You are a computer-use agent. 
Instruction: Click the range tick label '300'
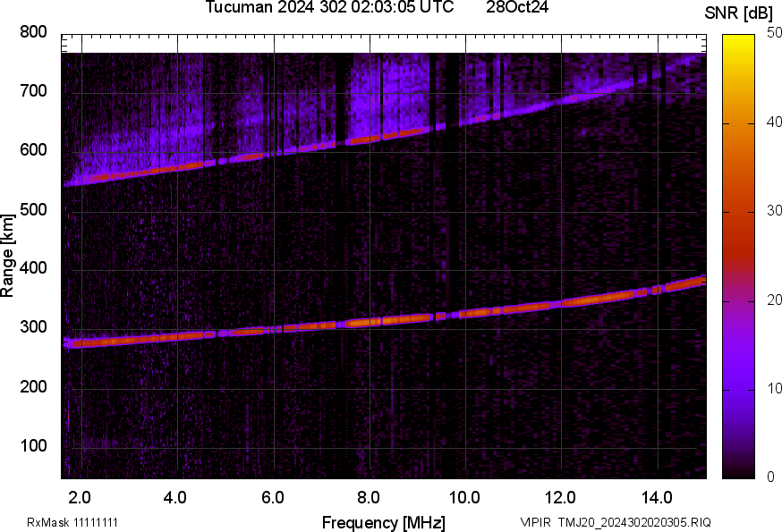click(x=33, y=327)
